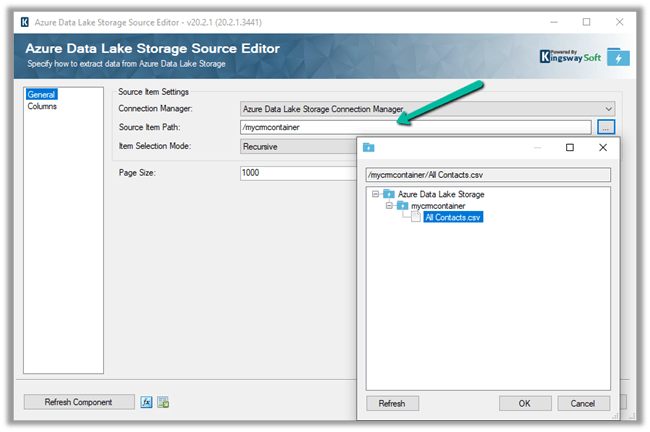Click the Azure Data Lake Storage root folder icon

[x=388, y=194]
